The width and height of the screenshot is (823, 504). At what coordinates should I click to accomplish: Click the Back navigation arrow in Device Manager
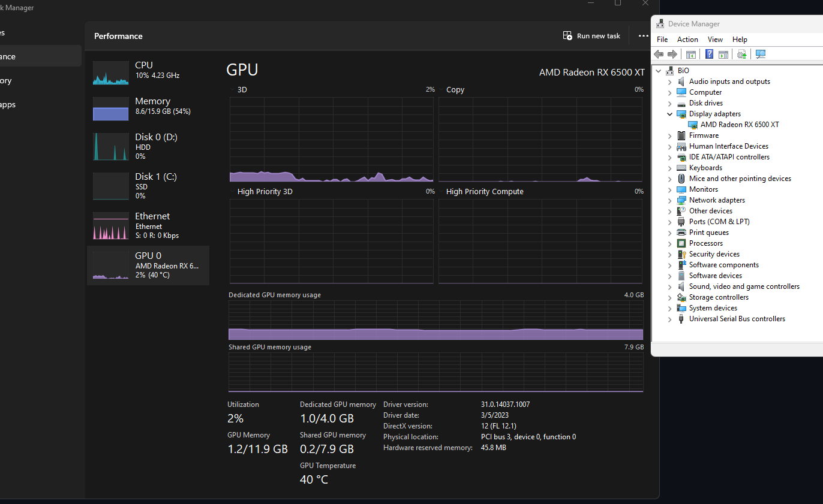[x=659, y=54]
